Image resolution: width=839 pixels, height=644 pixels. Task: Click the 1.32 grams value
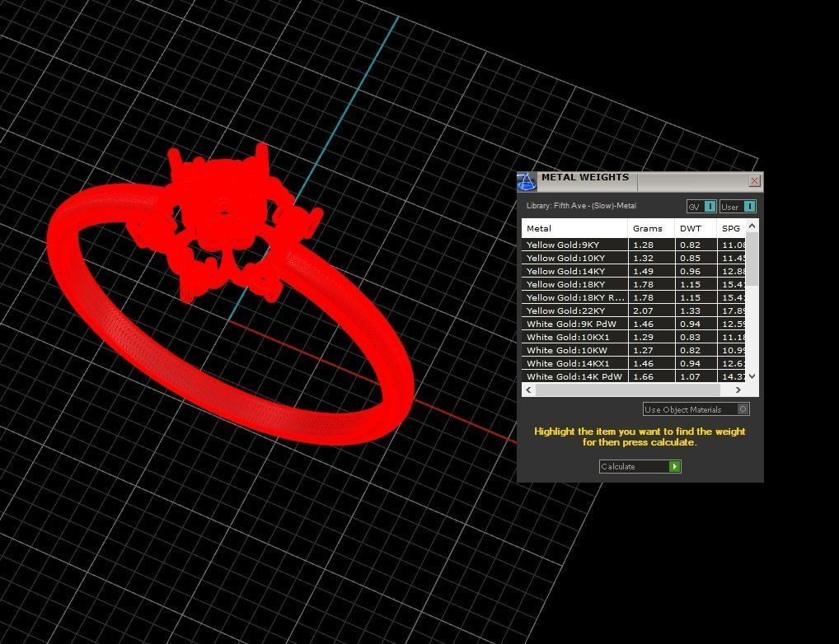coord(643,258)
